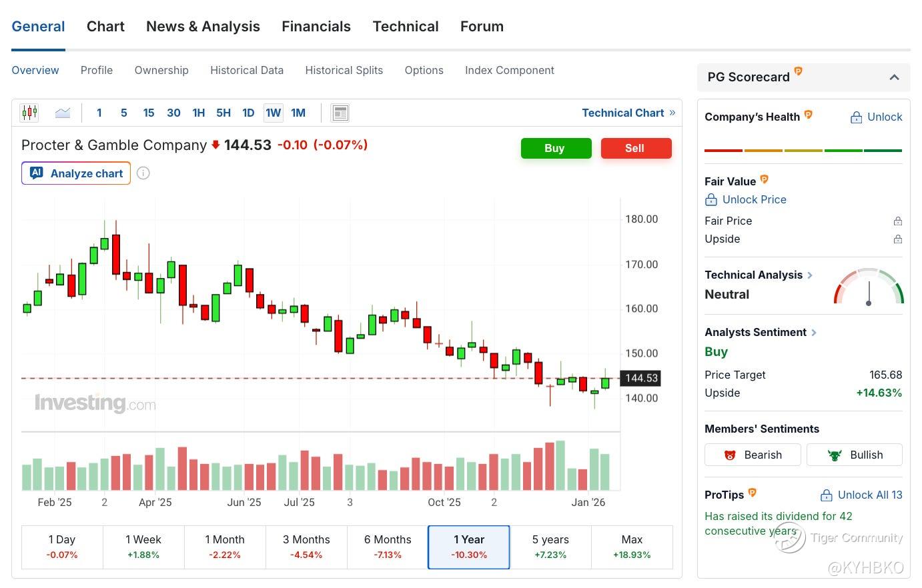Screen dimensions: 922x588
Task: Select the 1 Month range button
Action: 225,547
